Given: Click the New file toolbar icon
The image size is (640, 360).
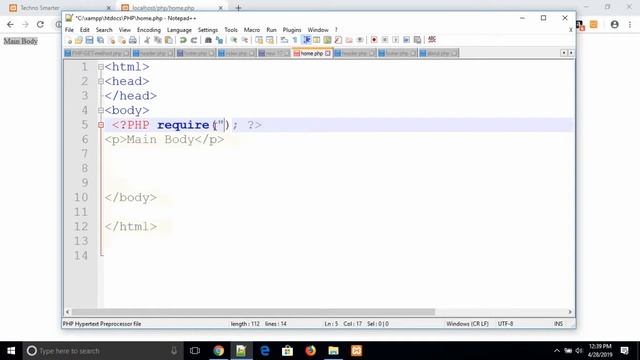Looking at the screenshot, I should tap(69, 40).
